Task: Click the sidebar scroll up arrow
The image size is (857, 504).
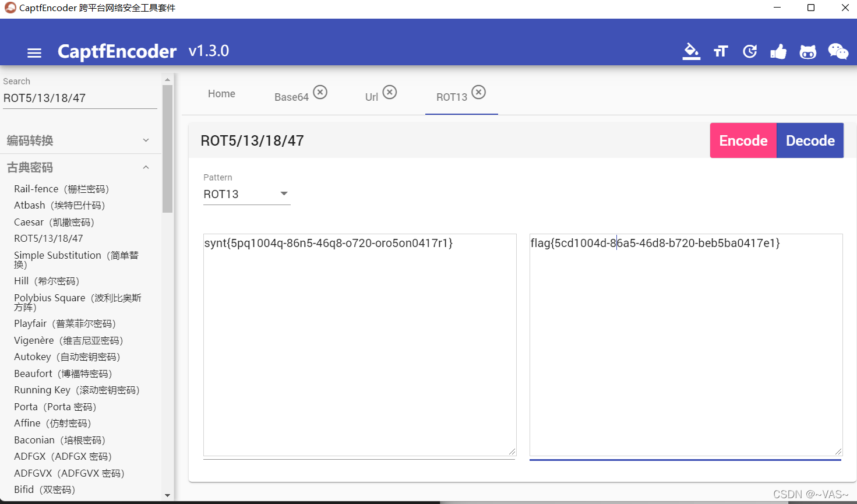Action: click(x=168, y=79)
